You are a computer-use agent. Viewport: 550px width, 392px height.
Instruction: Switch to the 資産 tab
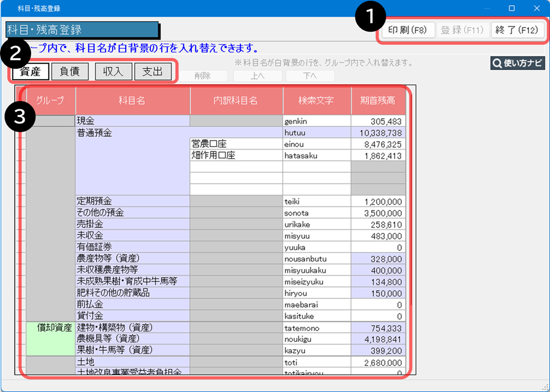[x=31, y=71]
